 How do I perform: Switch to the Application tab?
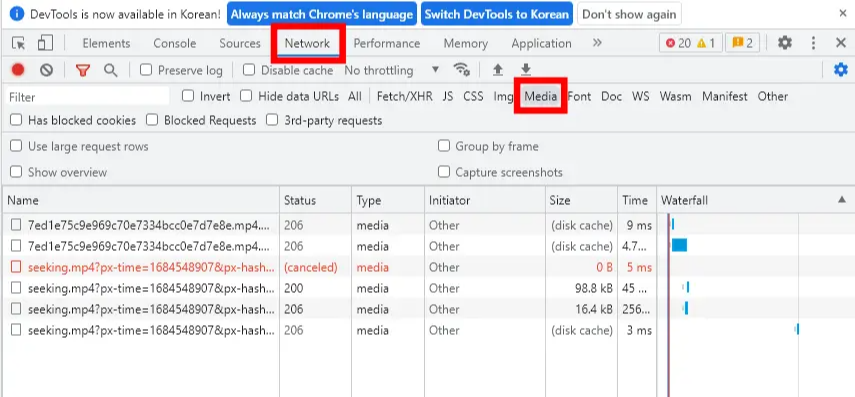coord(541,44)
